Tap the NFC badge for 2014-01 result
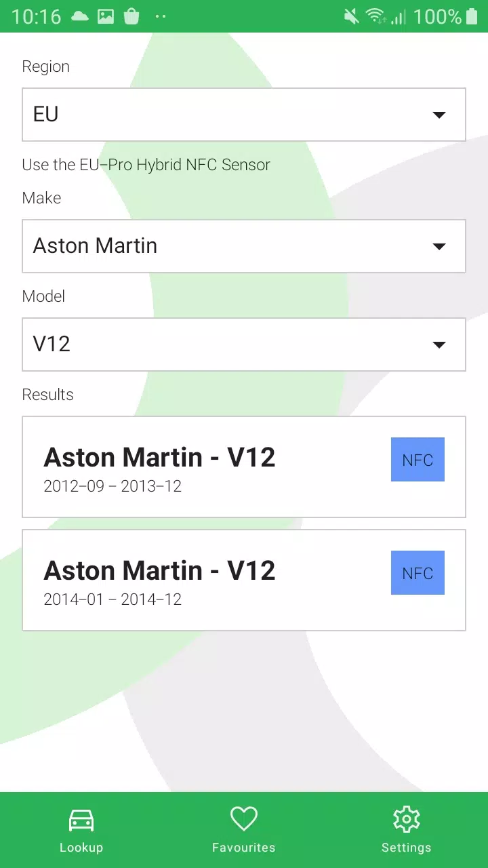 point(418,573)
